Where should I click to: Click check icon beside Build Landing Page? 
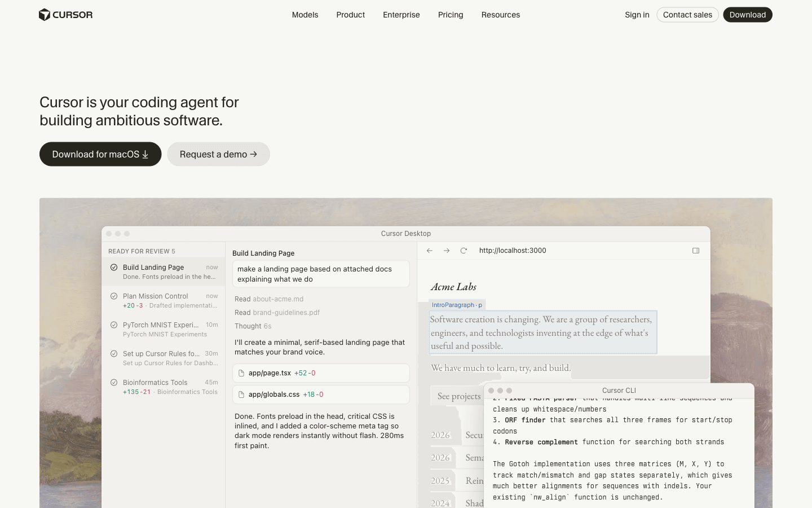pyautogui.click(x=114, y=268)
